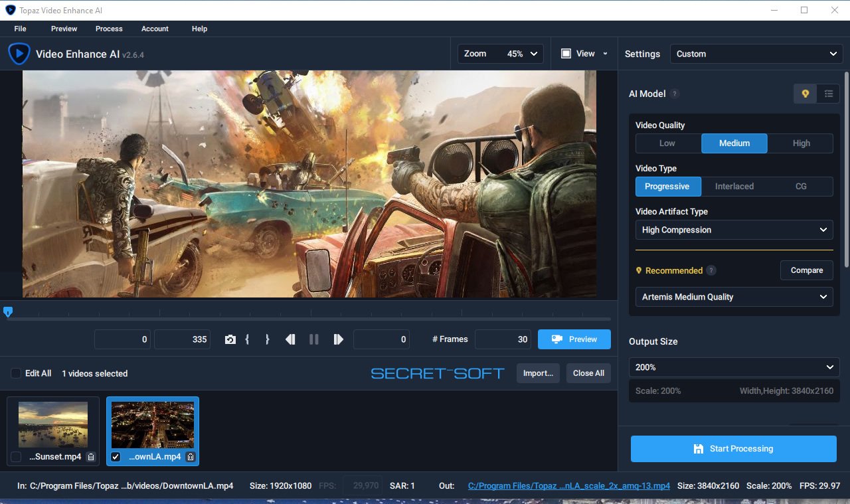This screenshot has height=504, width=850.
Task: Open the Process menu
Action: (109, 29)
